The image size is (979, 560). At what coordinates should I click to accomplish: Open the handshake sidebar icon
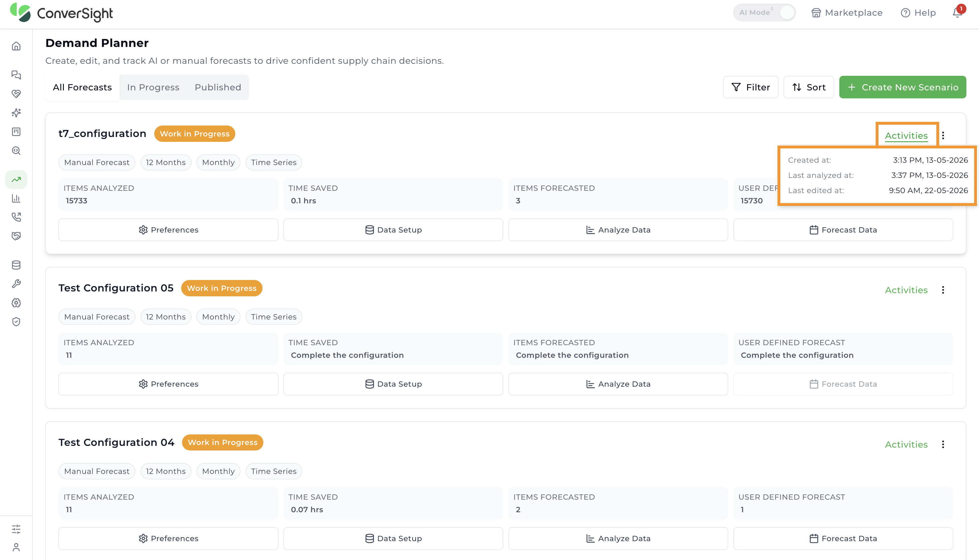coord(16,236)
